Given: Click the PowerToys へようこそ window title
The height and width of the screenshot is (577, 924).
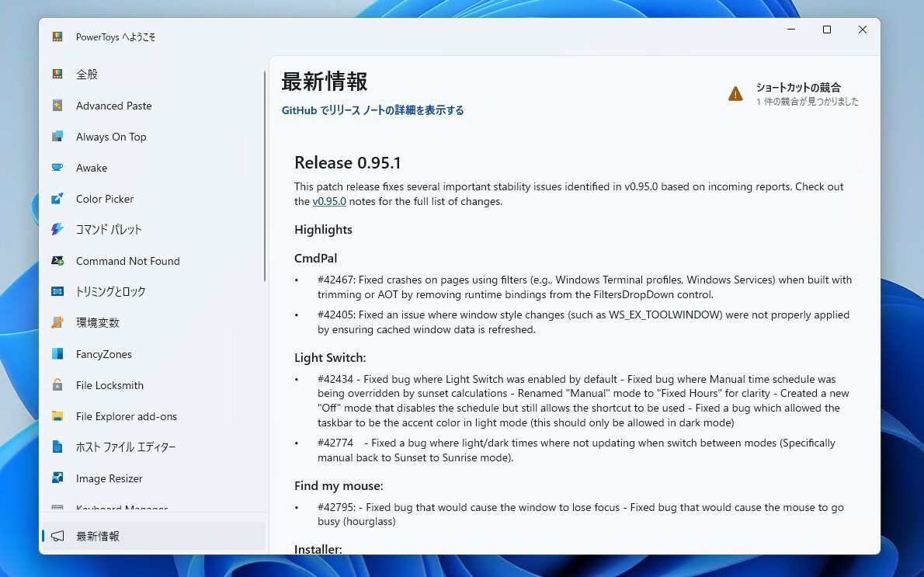Looking at the screenshot, I should point(116,36).
